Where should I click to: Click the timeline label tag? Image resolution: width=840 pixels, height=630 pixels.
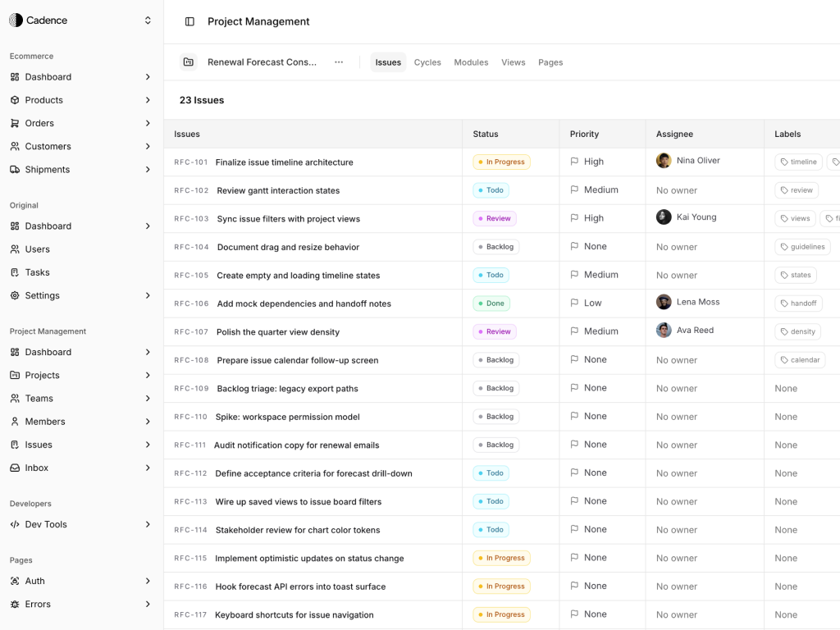pyautogui.click(x=798, y=162)
